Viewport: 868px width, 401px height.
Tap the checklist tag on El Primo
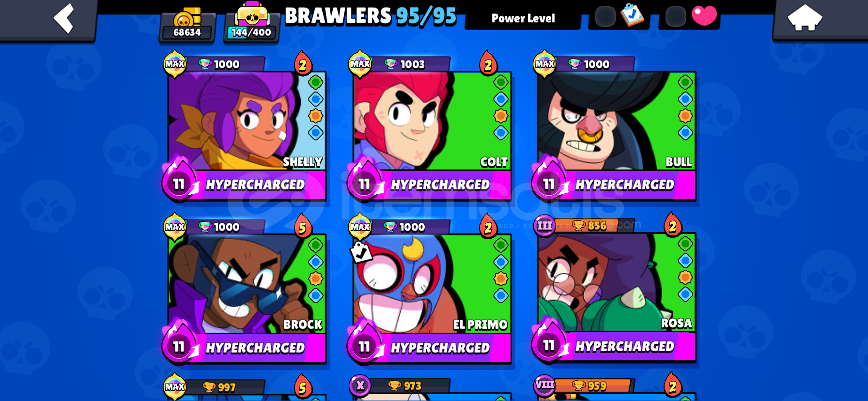360,252
